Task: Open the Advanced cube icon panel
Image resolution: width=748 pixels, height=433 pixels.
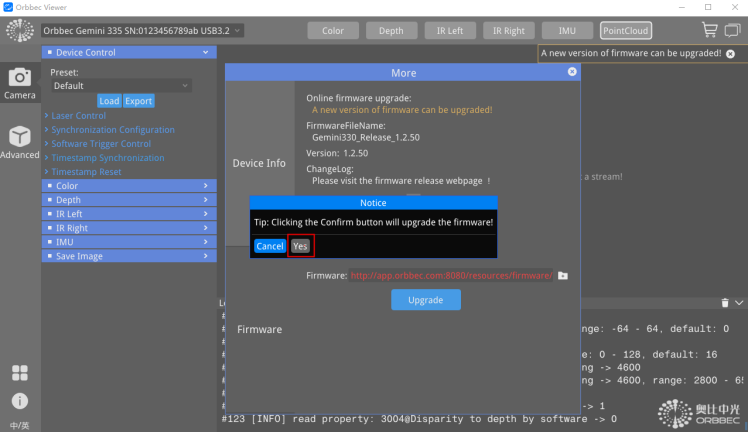Action: (19, 142)
